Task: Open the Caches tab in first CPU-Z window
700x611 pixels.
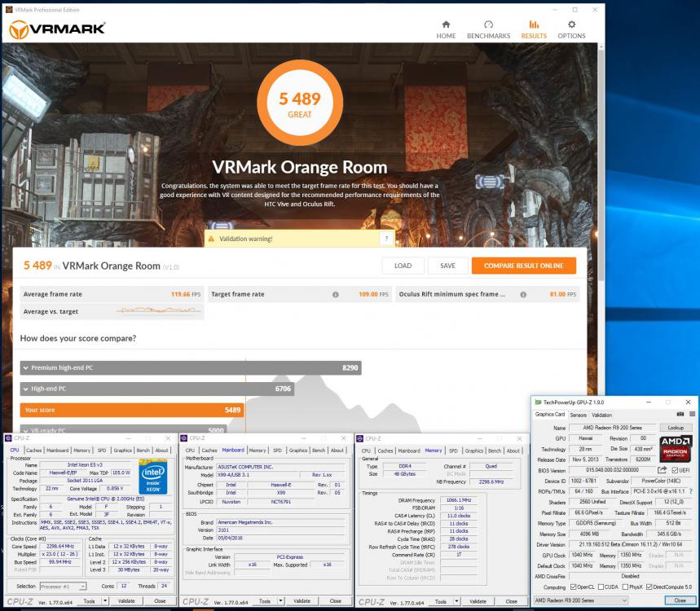Action: [x=33, y=450]
